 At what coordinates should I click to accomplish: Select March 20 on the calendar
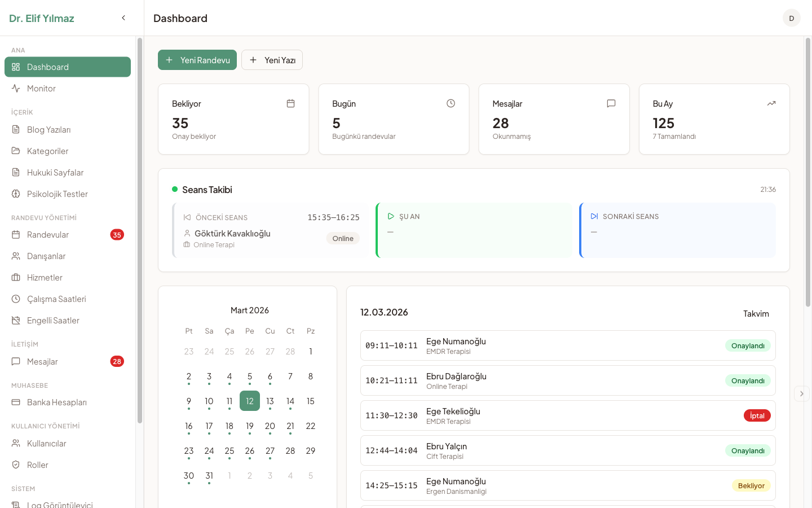point(270,426)
